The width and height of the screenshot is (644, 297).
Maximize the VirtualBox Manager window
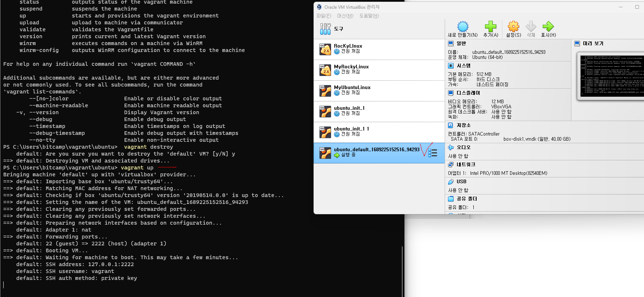point(637,7)
